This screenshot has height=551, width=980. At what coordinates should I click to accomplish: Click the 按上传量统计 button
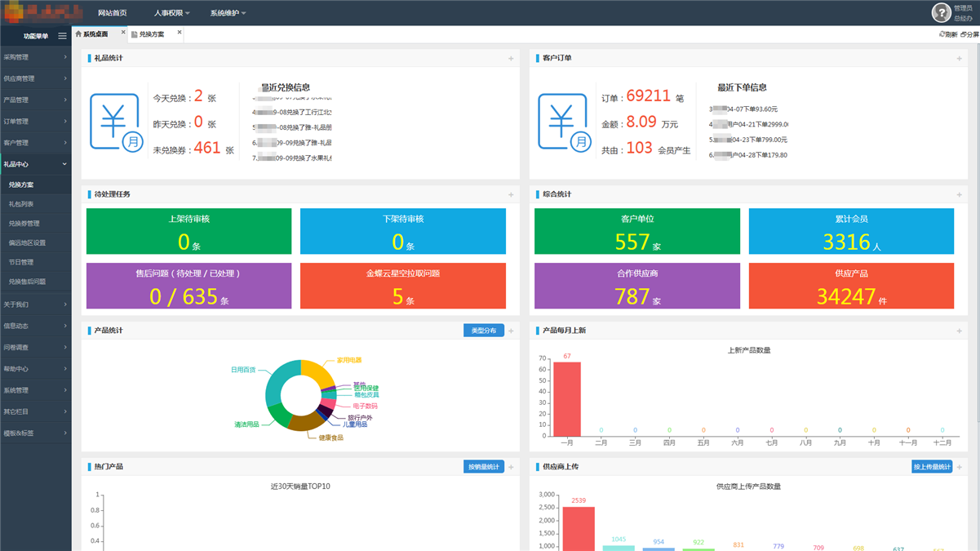pos(932,467)
